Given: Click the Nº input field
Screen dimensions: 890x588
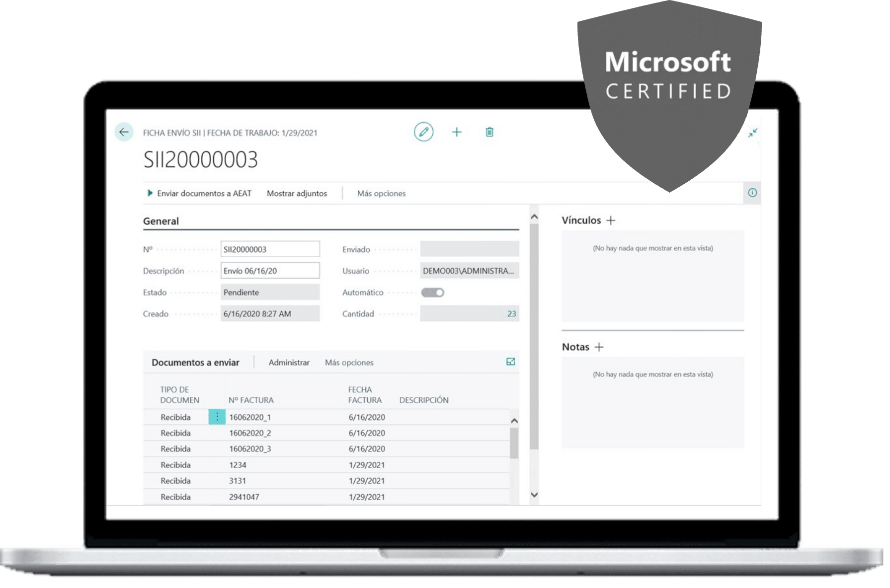Looking at the screenshot, I should point(270,249).
